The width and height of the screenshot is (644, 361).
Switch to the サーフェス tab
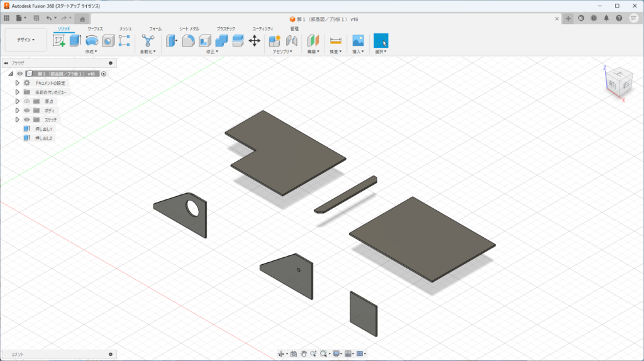pos(95,29)
